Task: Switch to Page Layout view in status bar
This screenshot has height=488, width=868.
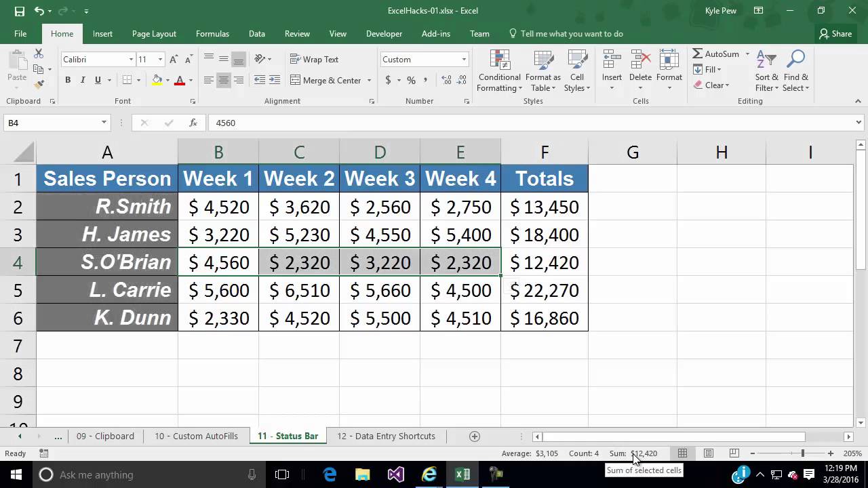Action: [x=708, y=453]
